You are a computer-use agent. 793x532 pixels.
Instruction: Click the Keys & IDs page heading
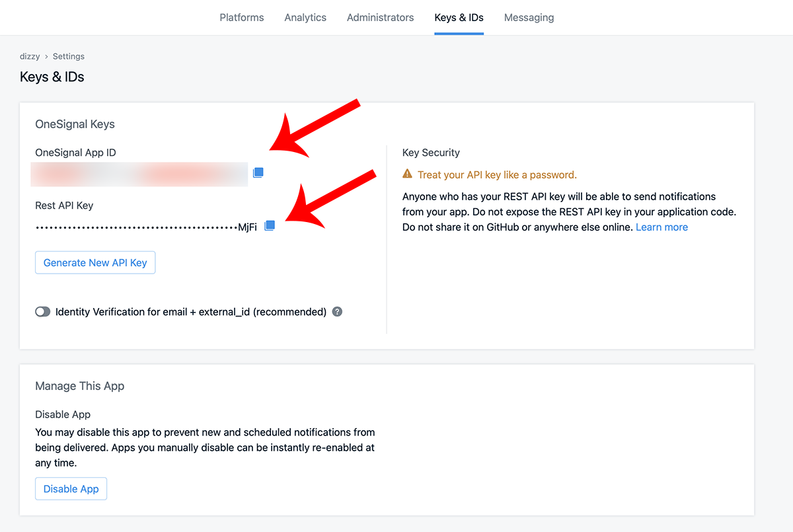52,77
